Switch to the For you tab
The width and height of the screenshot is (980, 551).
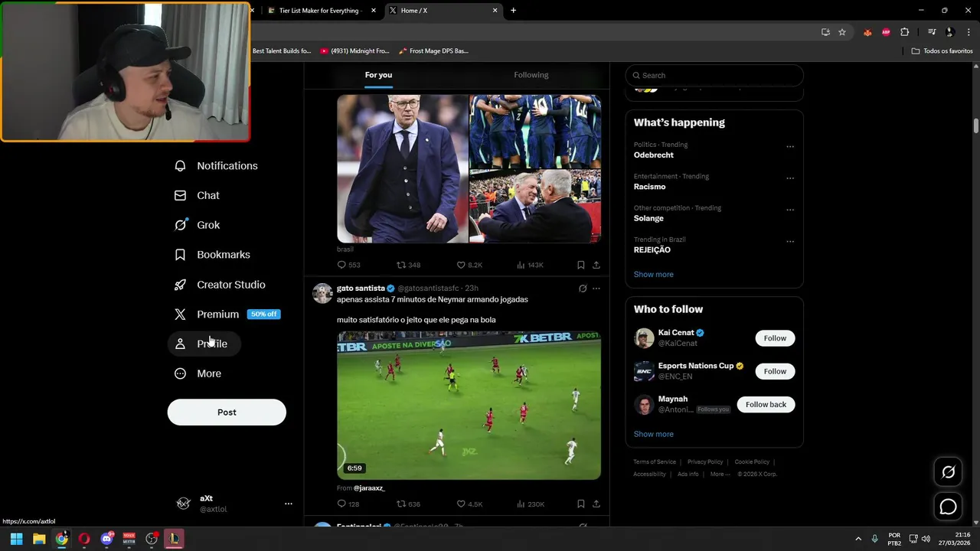pyautogui.click(x=378, y=75)
